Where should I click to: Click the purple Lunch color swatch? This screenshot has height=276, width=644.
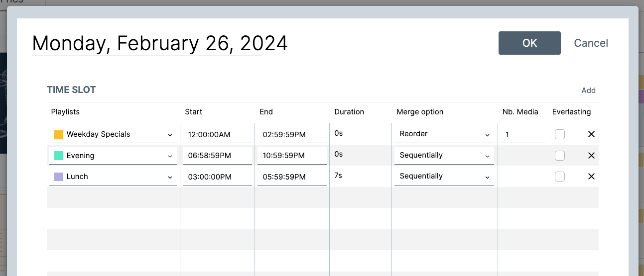[58, 177]
